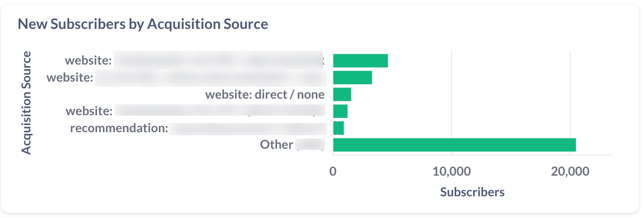
Task: Click the "website:" label below direct / none
Action: [89, 111]
